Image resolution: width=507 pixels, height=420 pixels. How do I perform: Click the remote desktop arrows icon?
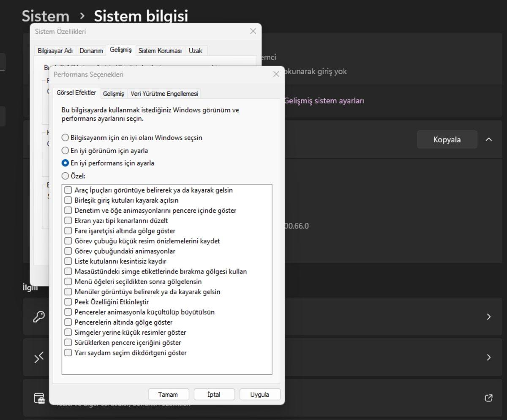tap(39, 358)
